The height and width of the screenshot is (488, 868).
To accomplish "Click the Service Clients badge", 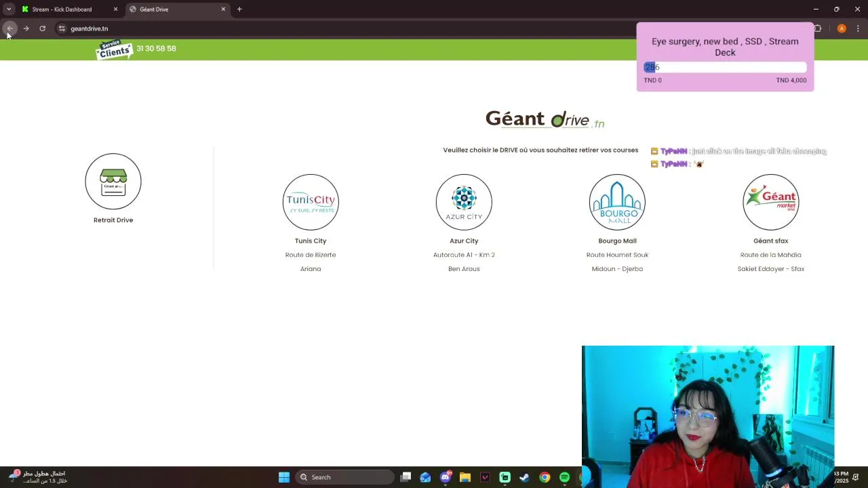I will 114,49.
